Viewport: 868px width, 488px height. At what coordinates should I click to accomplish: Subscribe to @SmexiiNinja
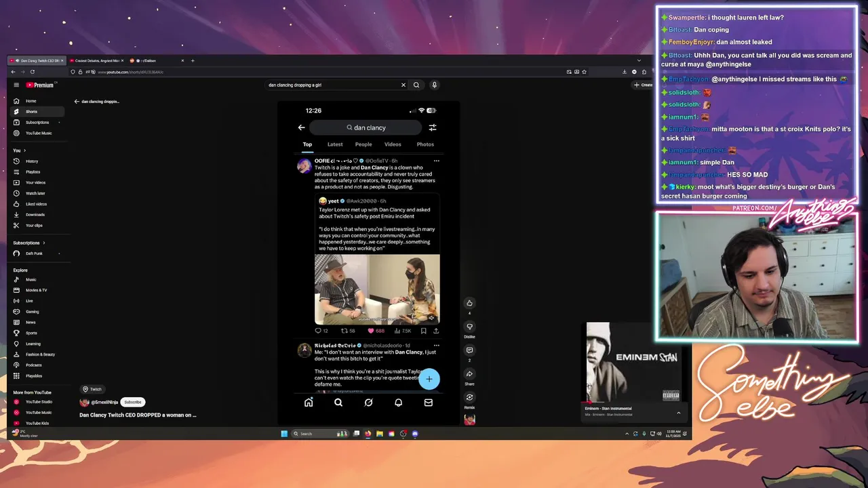click(133, 402)
